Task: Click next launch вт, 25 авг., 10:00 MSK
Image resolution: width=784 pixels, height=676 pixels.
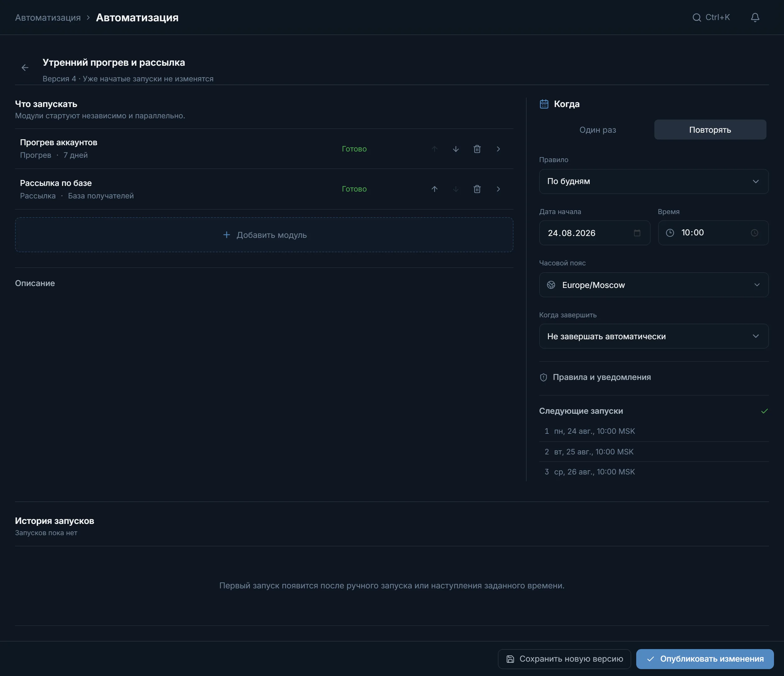Action: 594,452
